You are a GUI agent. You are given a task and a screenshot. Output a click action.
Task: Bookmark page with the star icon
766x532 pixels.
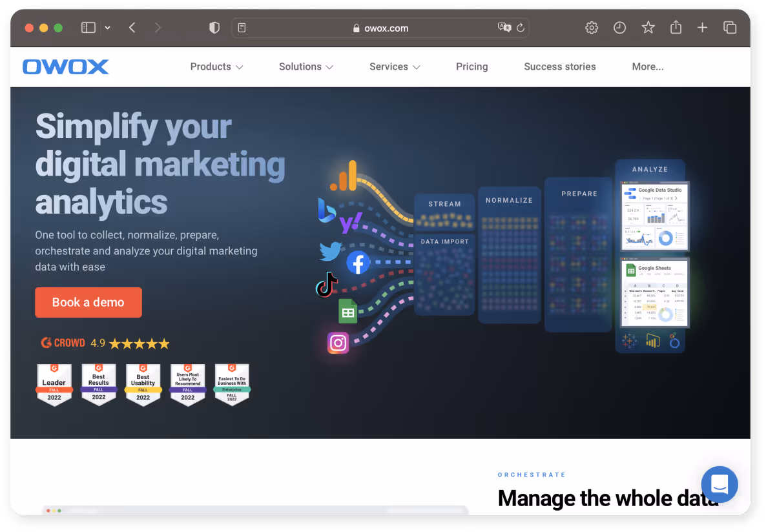(x=648, y=28)
